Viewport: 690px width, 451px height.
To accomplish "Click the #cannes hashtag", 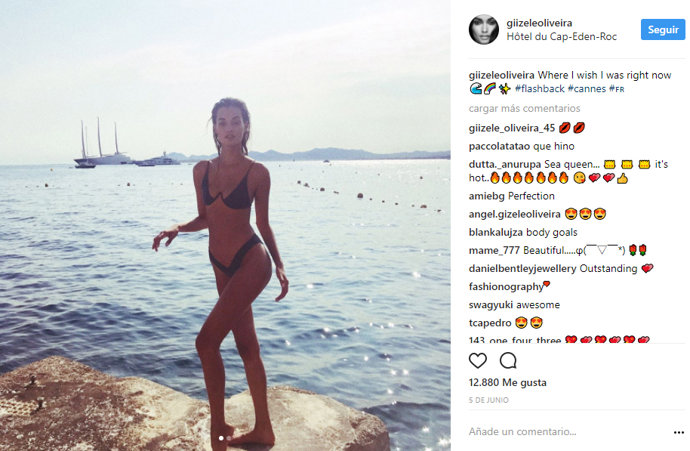I will click(x=587, y=89).
